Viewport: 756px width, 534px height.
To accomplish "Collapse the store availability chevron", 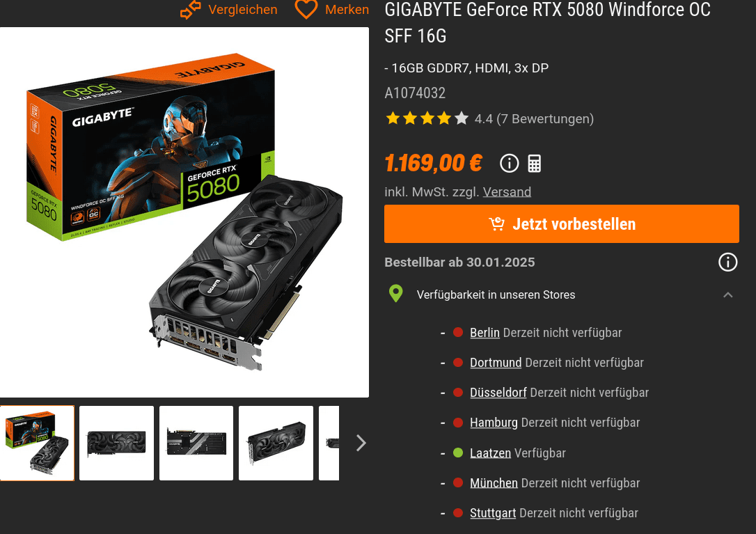I will pyautogui.click(x=727, y=295).
